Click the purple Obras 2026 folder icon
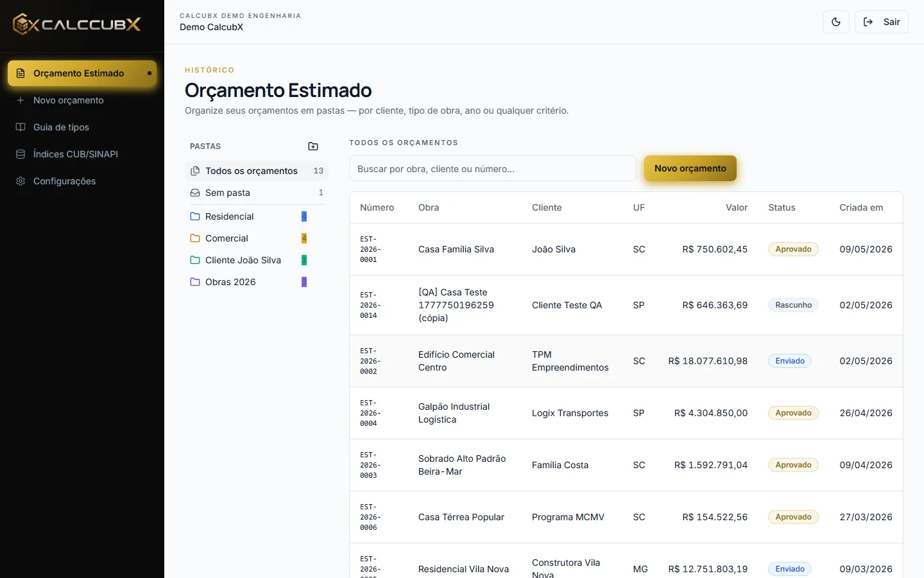Screen dimensions: 924x578 (195, 282)
